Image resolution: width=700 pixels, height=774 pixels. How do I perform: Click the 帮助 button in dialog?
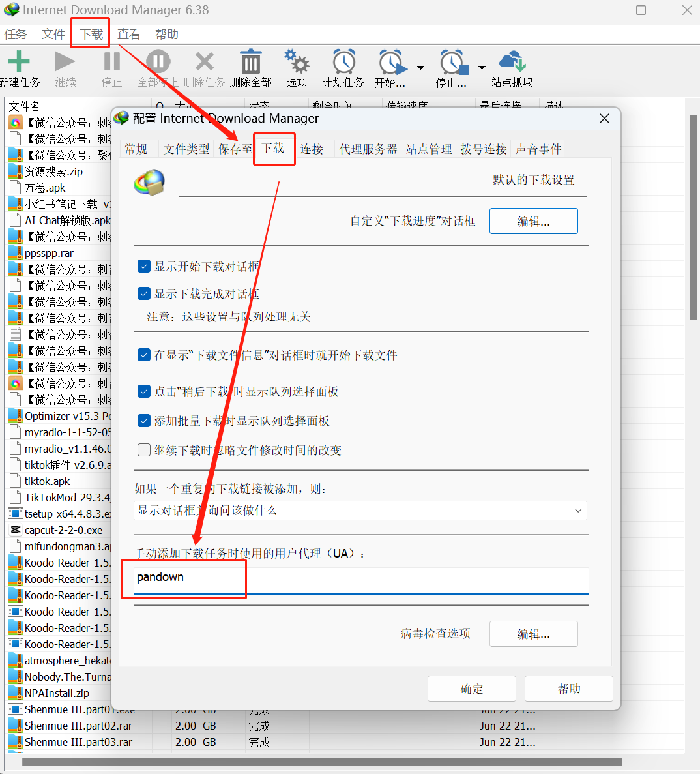coord(569,689)
